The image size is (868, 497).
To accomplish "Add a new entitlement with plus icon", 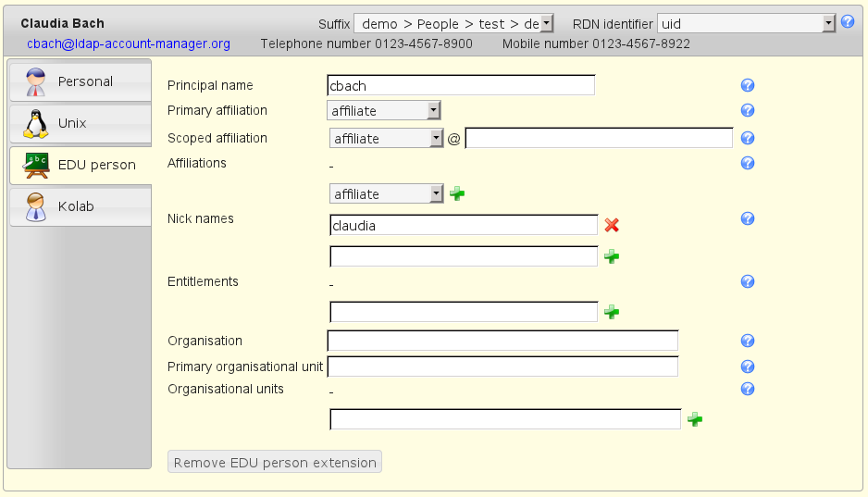I will pos(612,313).
